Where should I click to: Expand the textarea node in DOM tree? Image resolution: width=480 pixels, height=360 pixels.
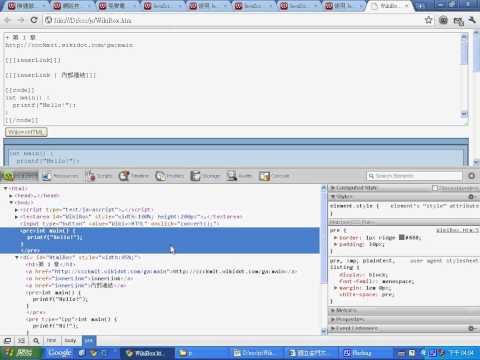tap(16, 217)
